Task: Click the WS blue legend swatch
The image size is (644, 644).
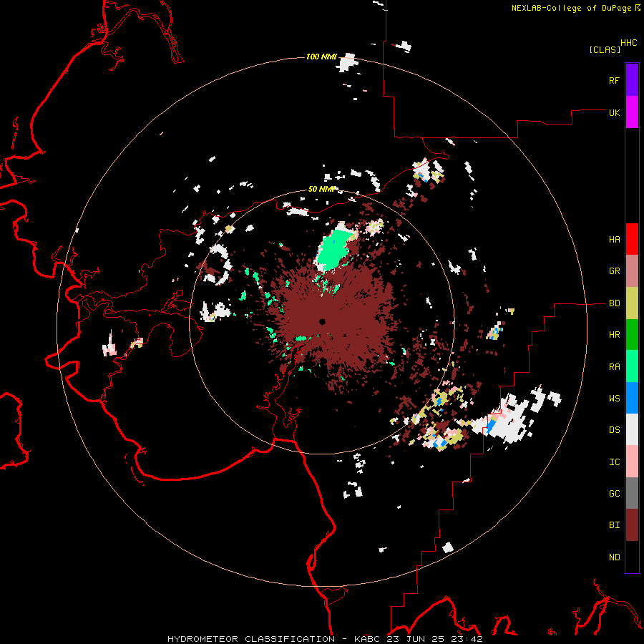Action: pyautogui.click(x=632, y=398)
